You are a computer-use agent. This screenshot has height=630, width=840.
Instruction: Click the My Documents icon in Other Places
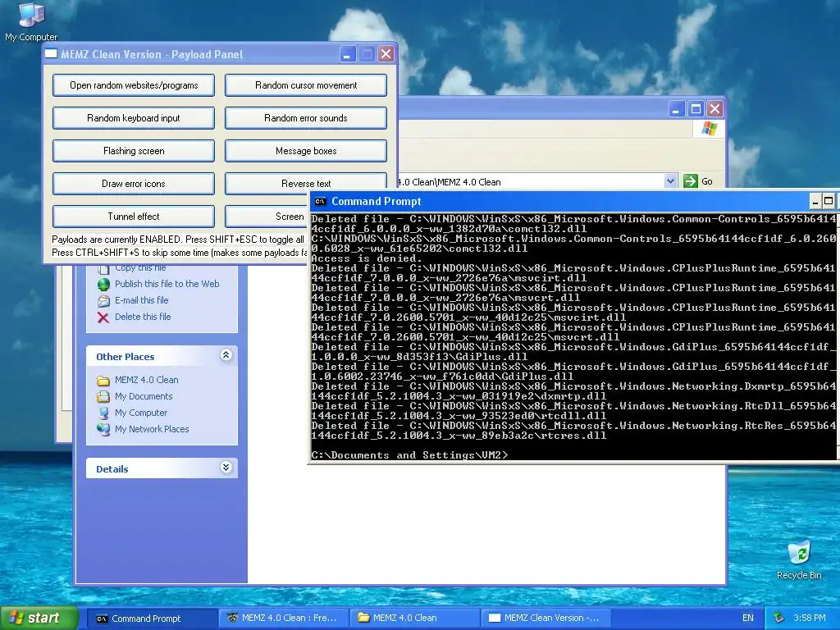coord(103,397)
